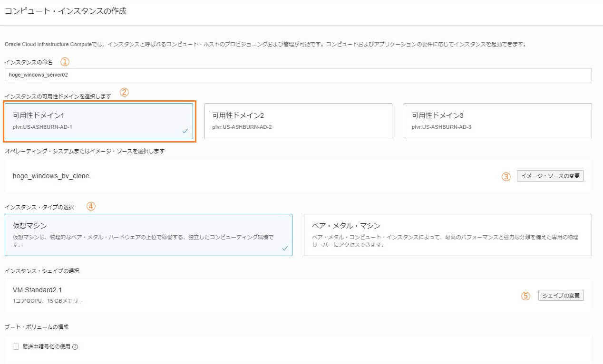Click the インスタンスの可用性ドメインを選択します label
The image size is (603, 364).
pyautogui.click(x=58, y=96)
